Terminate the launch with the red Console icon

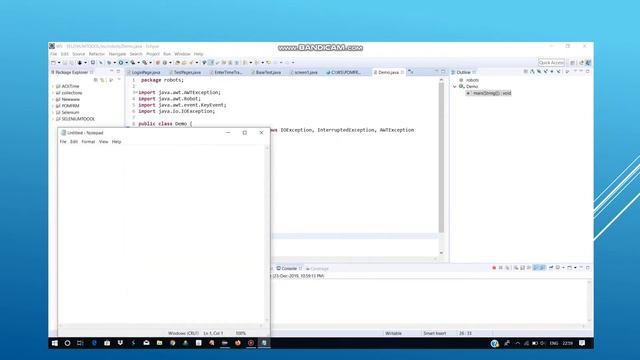coord(494,268)
